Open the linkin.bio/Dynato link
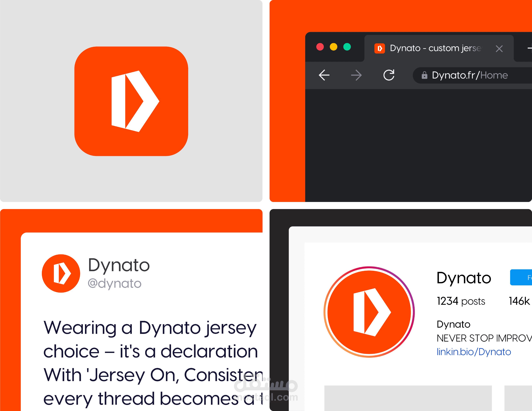532x411 pixels. click(x=473, y=352)
